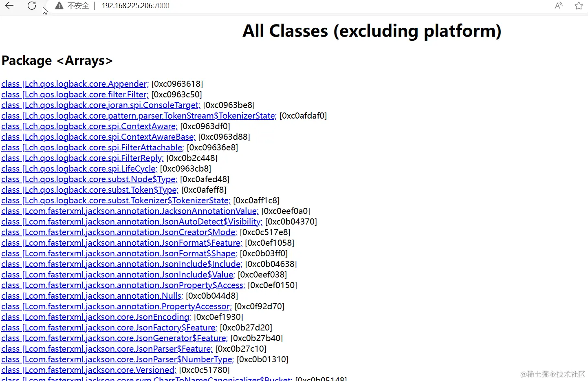Bookmark page with the star favorites icon

pyautogui.click(x=579, y=6)
